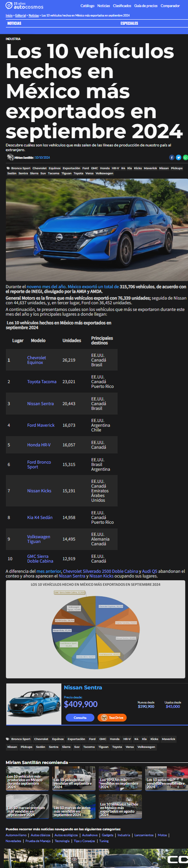Open 'Los 10 pickups más vendidas' recommendation

(74, 779)
